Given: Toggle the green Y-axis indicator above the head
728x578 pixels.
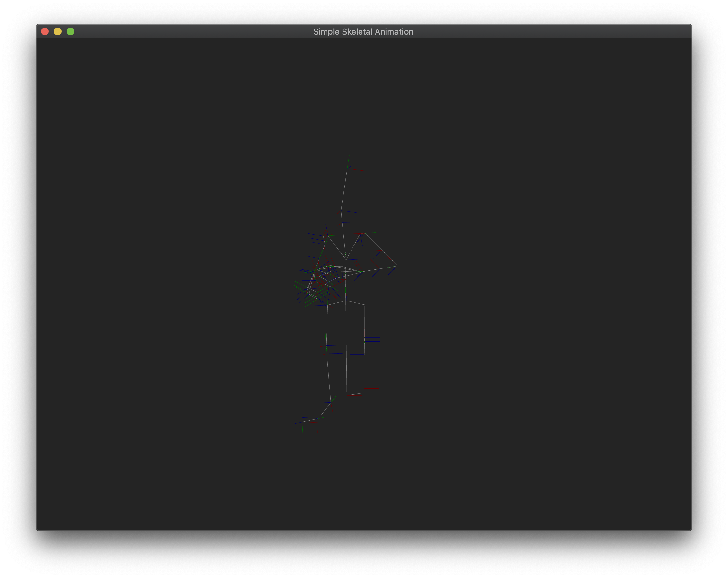Looking at the screenshot, I should pyautogui.click(x=349, y=159).
